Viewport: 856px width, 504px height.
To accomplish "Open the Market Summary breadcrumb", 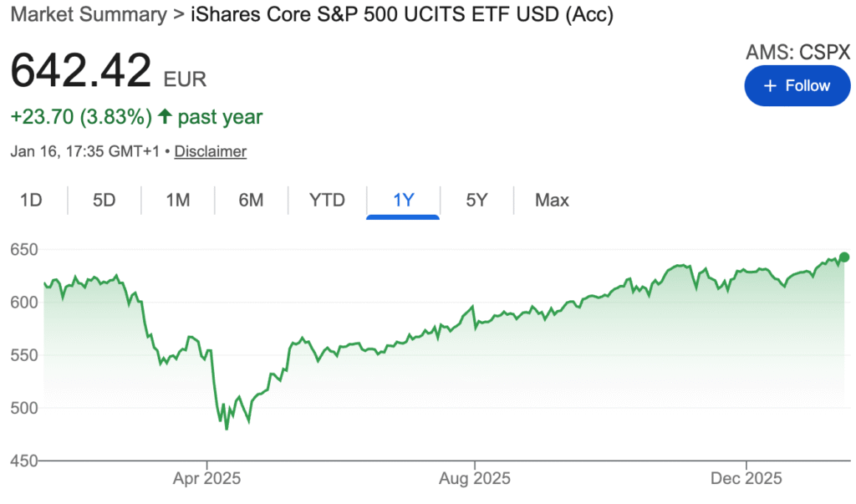I will [x=88, y=15].
